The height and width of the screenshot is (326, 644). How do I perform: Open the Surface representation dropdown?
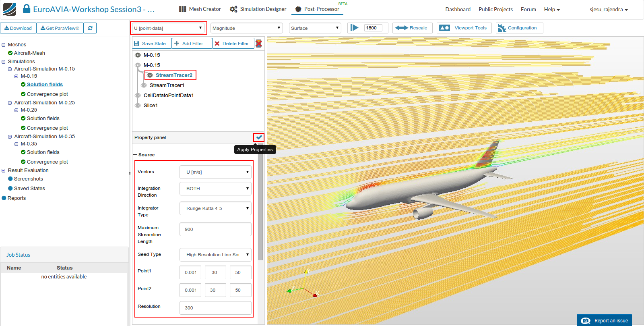pos(315,28)
